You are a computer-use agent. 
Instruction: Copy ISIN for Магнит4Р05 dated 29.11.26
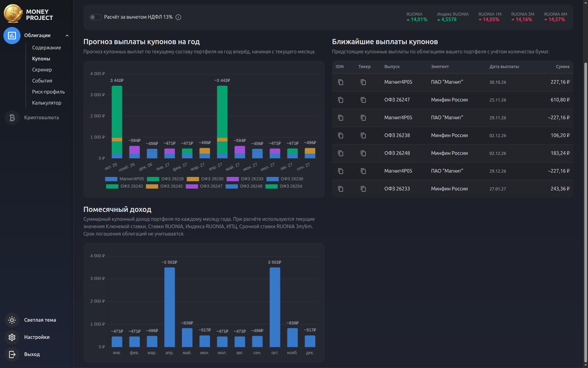tap(340, 118)
